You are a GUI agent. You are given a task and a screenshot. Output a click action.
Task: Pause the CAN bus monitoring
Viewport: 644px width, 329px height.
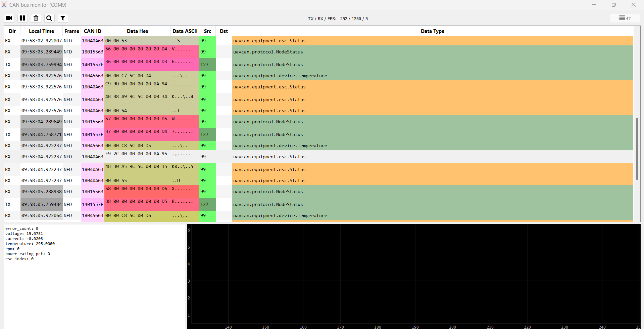[x=22, y=18]
